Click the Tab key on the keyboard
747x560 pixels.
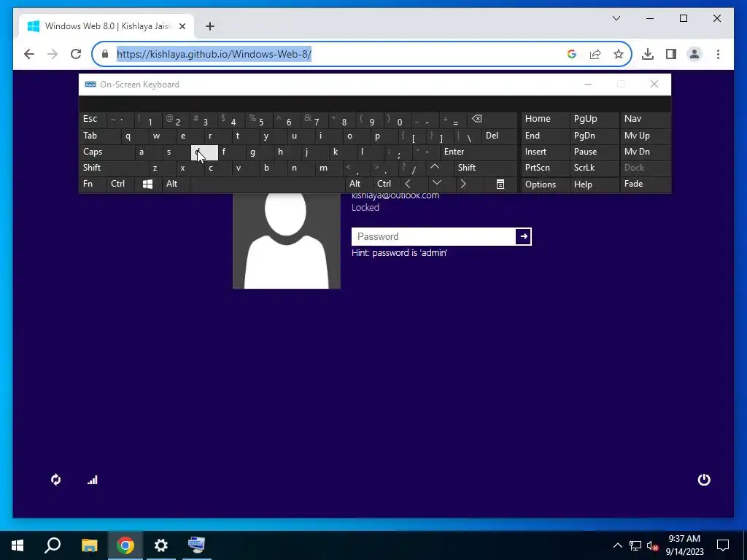pyautogui.click(x=99, y=136)
